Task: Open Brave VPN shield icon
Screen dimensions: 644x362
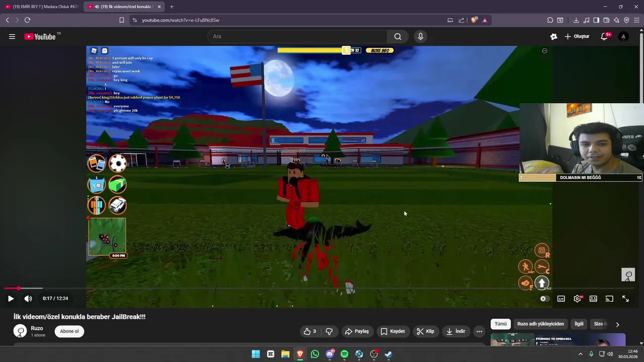Action: pos(626,20)
